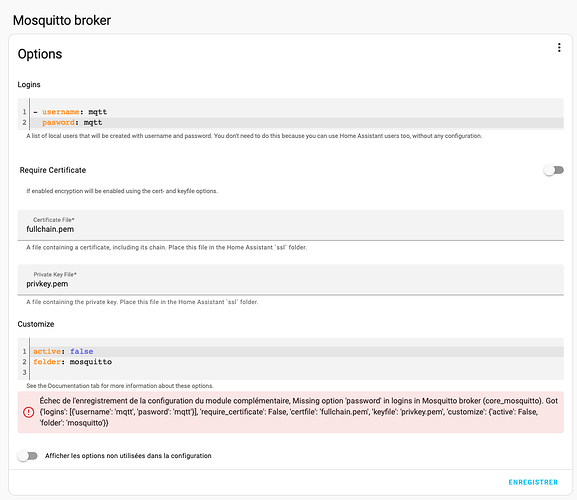This screenshot has height=500, width=577.
Task: Click into the Certificate File field
Action: coord(291,225)
